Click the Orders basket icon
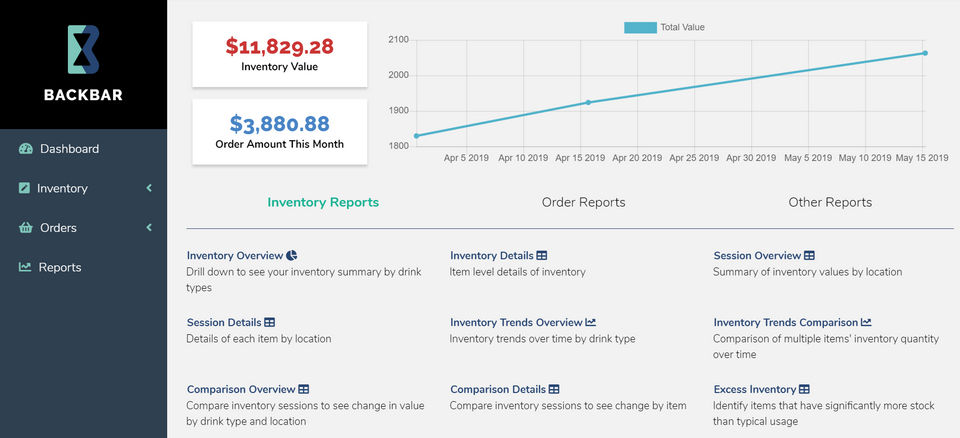This screenshot has height=438, width=960. [26, 228]
